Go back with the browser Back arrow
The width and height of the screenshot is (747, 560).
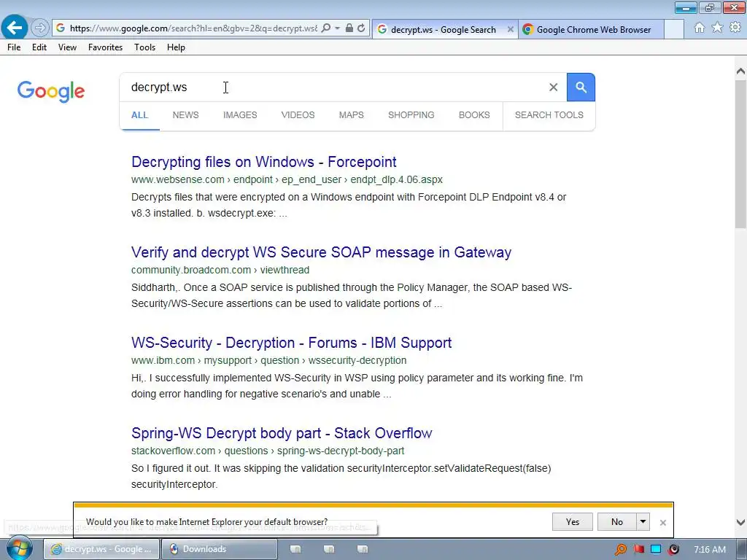pyautogui.click(x=15, y=27)
